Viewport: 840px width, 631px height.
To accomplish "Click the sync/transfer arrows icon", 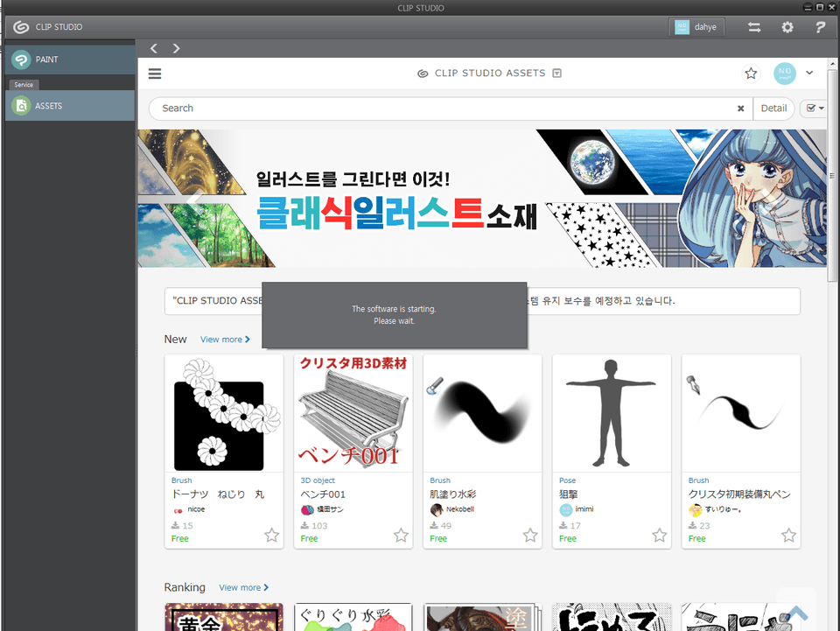I will click(x=754, y=27).
